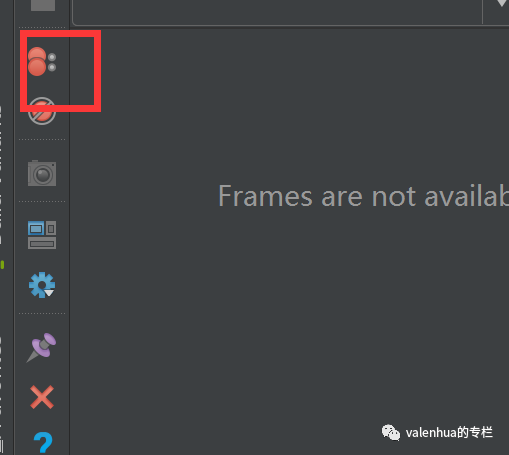Screen dimensions: 509x455
Task: Take a thread dump with camera icon
Action: 42,173
